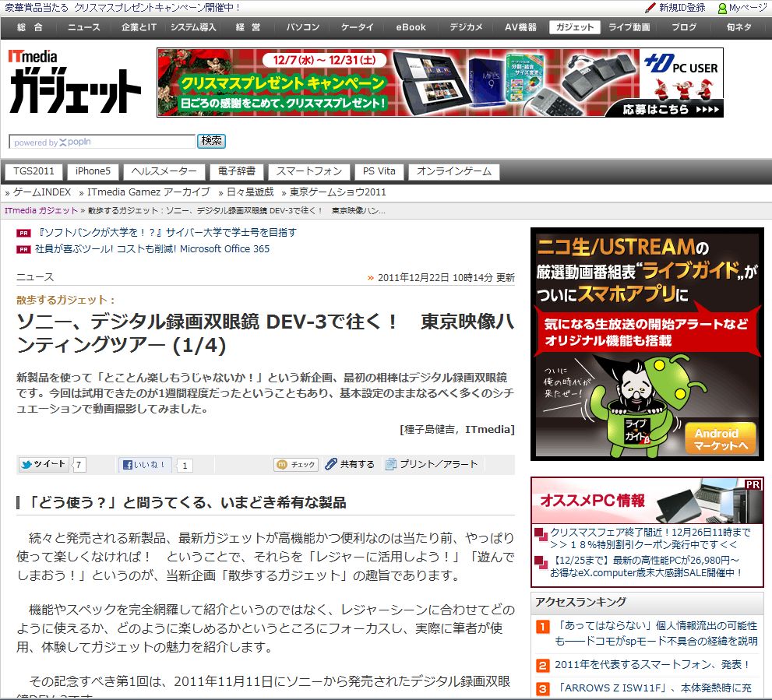Viewport: 772px width, 700px height.
Task: Open Myページ user icon link
Action: pyautogui.click(x=742, y=8)
